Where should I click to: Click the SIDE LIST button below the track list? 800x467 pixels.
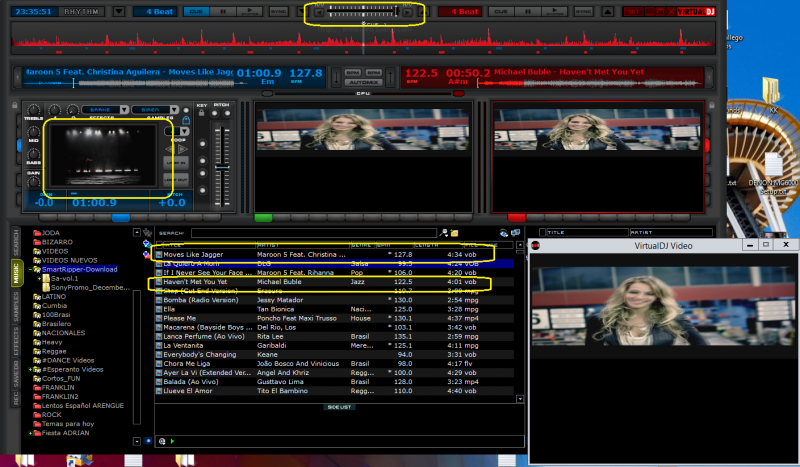click(339, 407)
